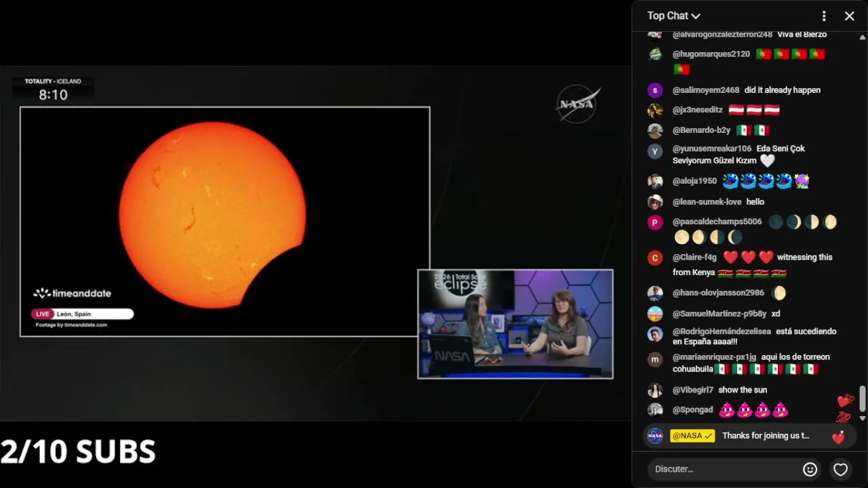Click the verified @NASA author badge
Image resolution: width=868 pixels, height=488 pixels.
tap(692, 436)
